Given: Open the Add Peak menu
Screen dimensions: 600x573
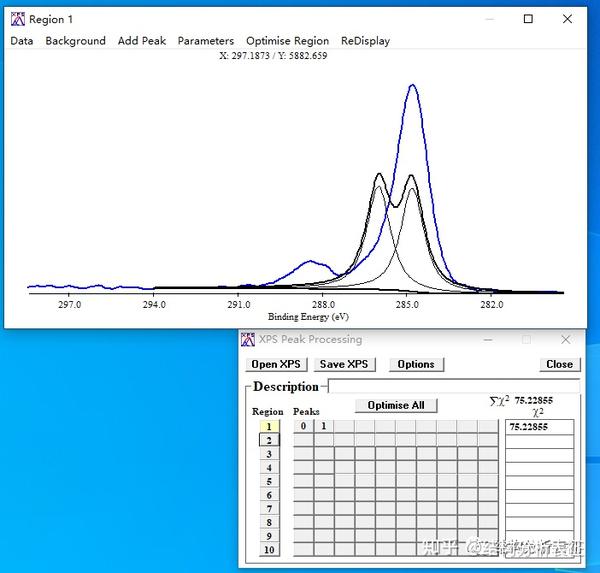Looking at the screenshot, I should click(142, 41).
